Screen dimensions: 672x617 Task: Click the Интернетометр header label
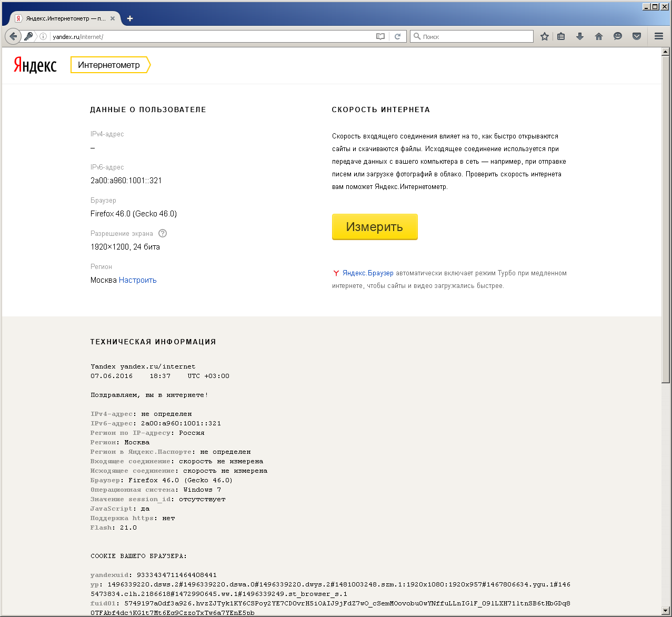click(111, 65)
